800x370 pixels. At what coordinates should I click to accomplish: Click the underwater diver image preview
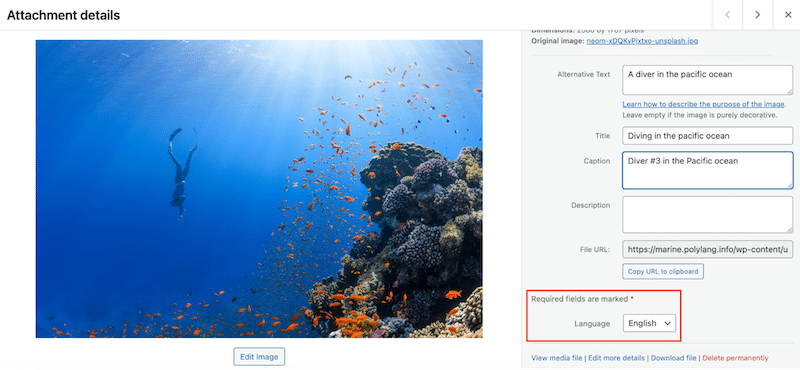[x=259, y=189]
